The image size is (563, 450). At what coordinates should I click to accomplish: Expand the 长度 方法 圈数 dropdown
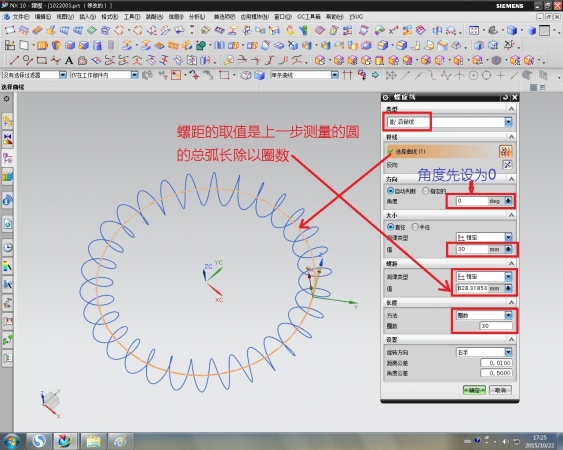pyautogui.click(x=484, y=315)
